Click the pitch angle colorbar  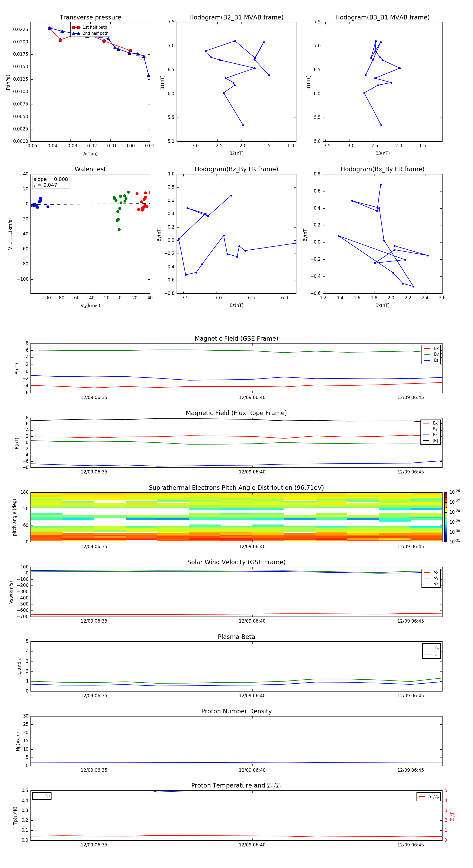[446, 517]
